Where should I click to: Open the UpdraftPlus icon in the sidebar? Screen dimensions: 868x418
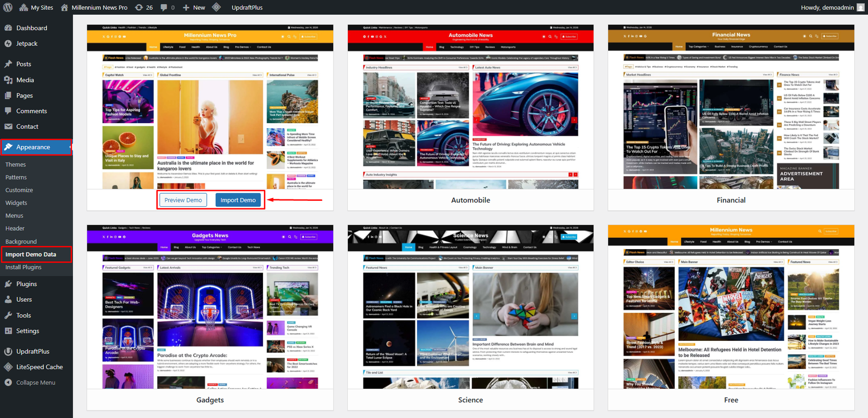[x=8, y=352]
